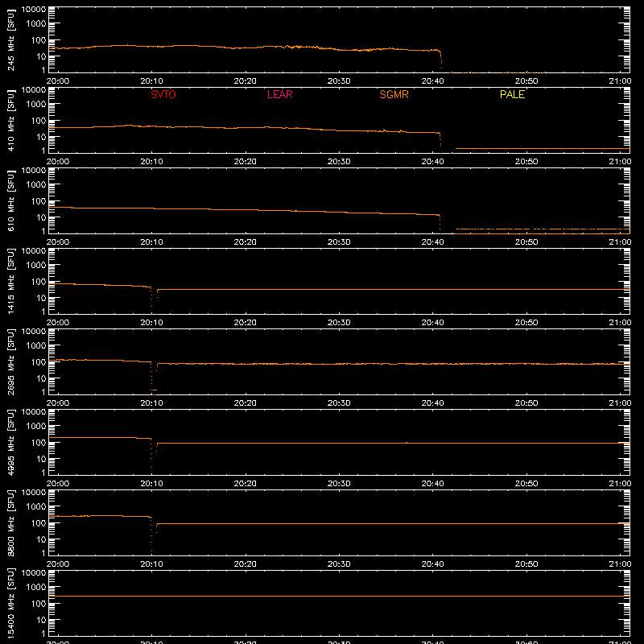Viewport: 644px width, 644px height.
Task: Select the 20:20 time label of 1415 MHz plot
Action: [x=246, y=323]
